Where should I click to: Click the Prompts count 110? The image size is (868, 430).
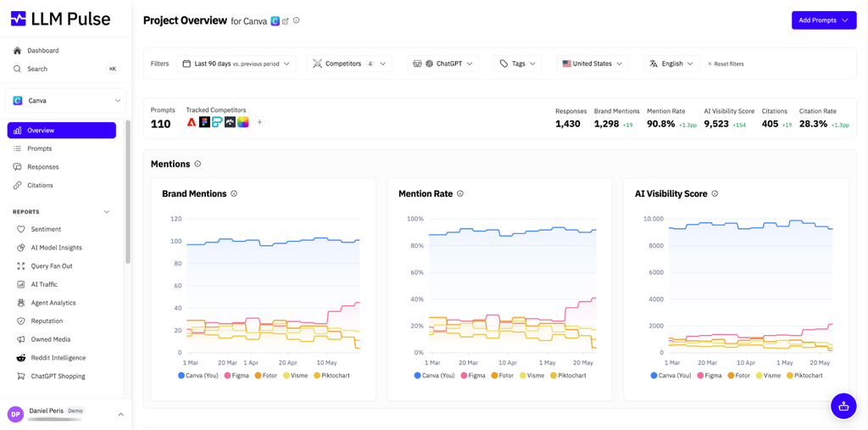[160, 124]
